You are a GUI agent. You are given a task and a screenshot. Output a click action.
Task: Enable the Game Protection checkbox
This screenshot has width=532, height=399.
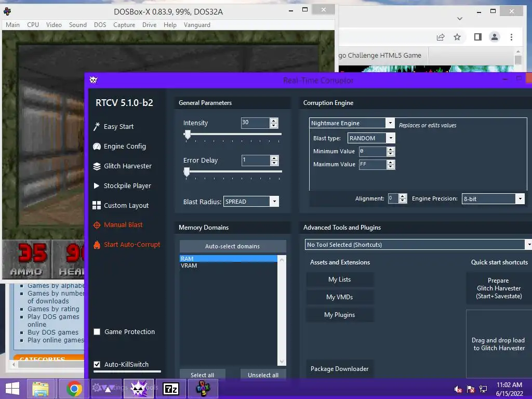coord(97,332)
